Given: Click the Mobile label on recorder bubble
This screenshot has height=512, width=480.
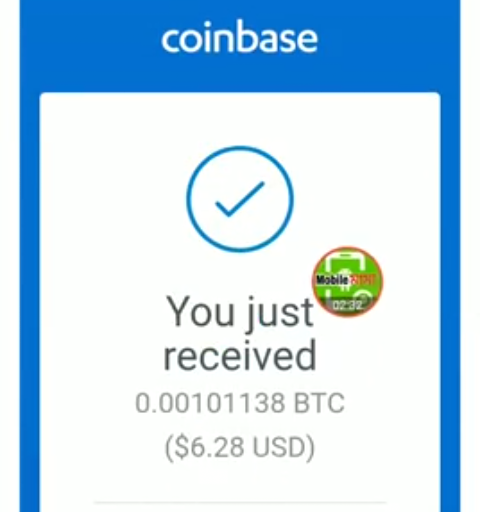Looking at the screenshot, I should [332, 279].
